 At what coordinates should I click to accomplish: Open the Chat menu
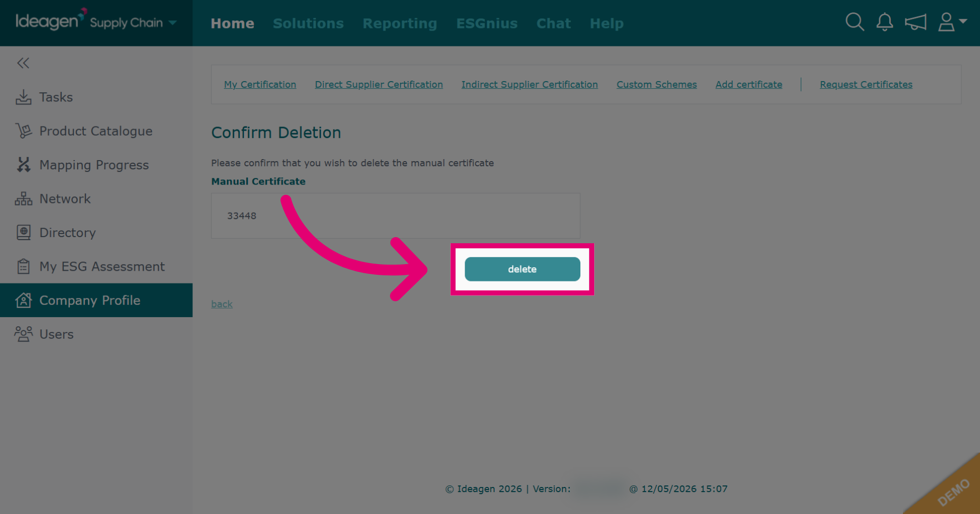pos(553,23)
